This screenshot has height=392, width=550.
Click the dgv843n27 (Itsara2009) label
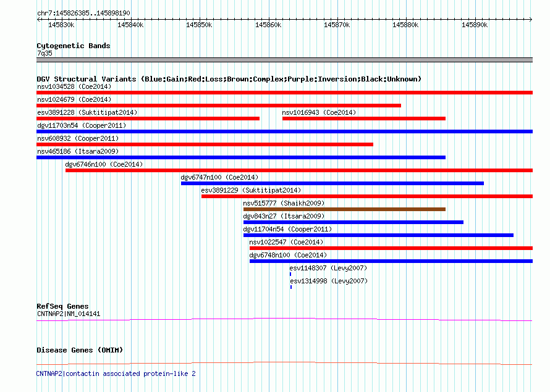[284, 216]
